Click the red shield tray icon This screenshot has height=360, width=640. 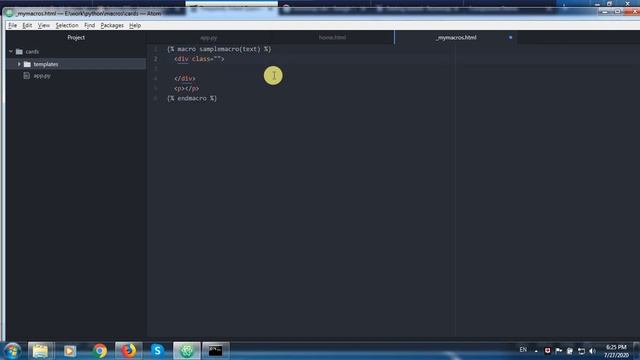click(x=547, y=351)
